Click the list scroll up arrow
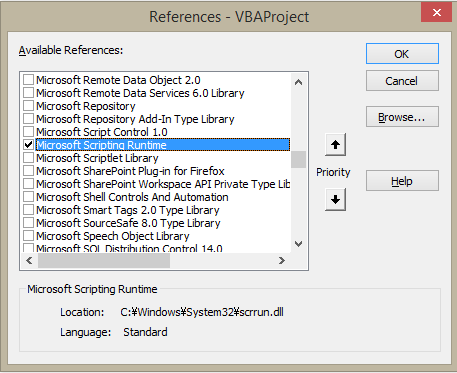 [x=298, y=82]
